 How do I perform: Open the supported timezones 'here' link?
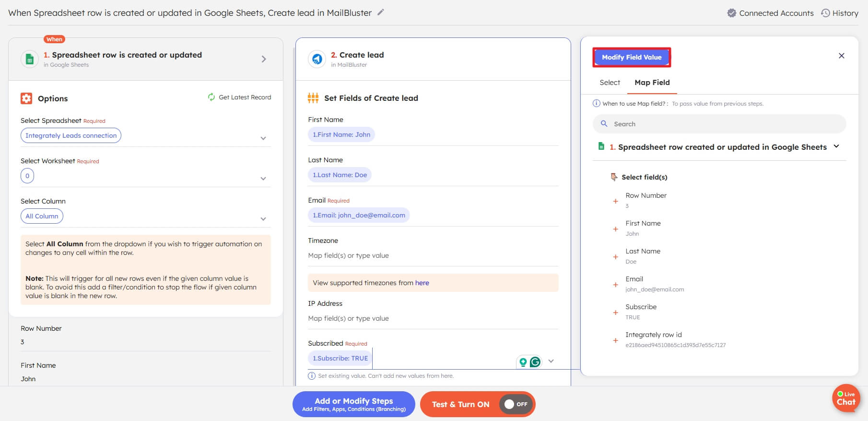422,283
